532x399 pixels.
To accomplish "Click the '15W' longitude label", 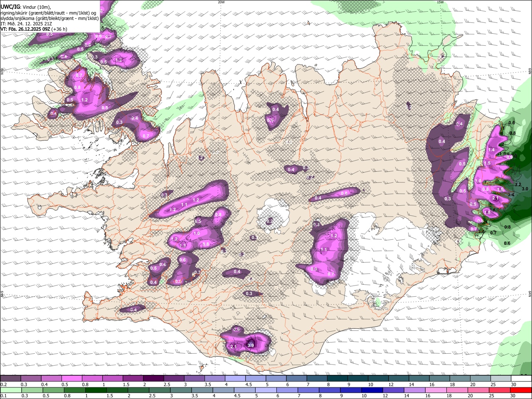I will point(440,2).
